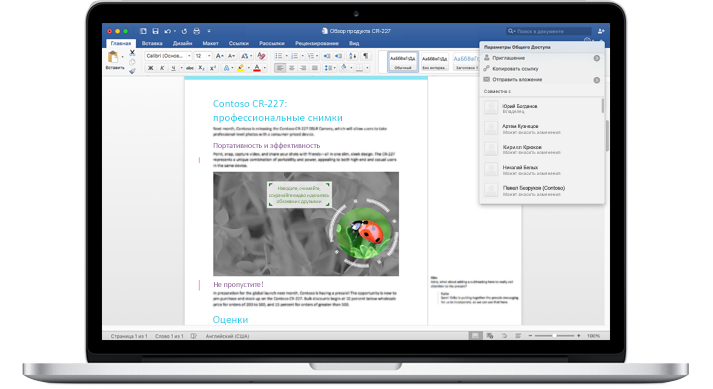Click Приглашение in sharing panel

[508, 58]
